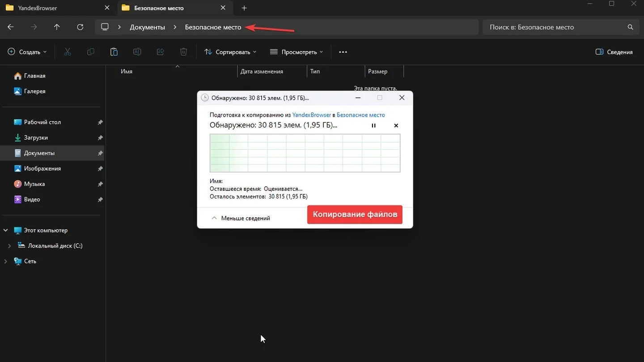Cancel copying with the X beside pause
Image resolution: width=644 pixels, height=362 pixels.
pyautogui.click(x=396, y=126)
